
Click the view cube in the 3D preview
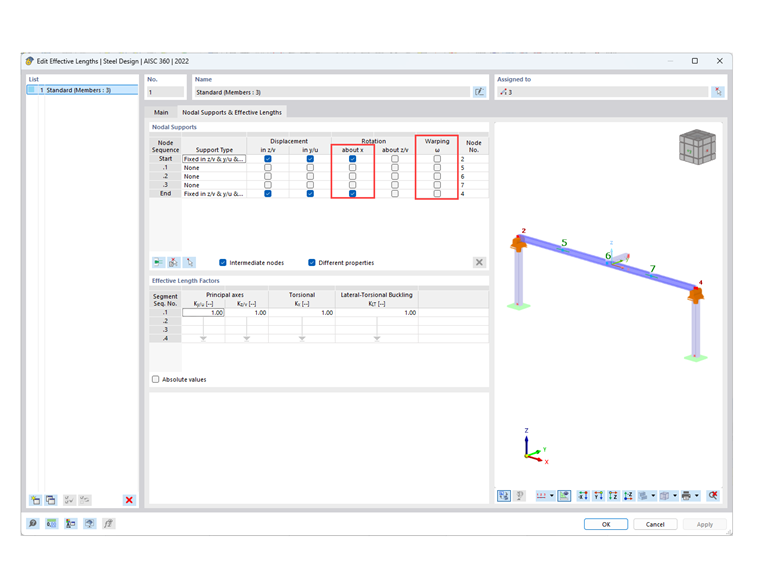click(697, 147)
